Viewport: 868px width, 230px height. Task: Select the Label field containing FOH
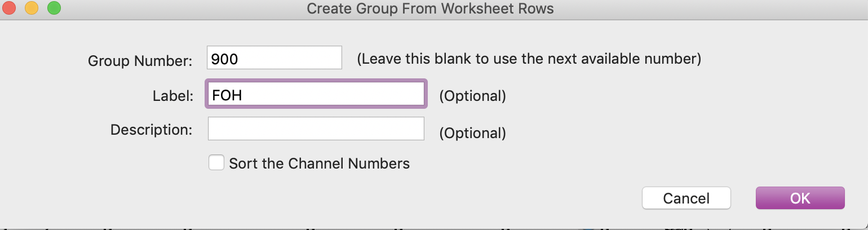click(316, 95)
